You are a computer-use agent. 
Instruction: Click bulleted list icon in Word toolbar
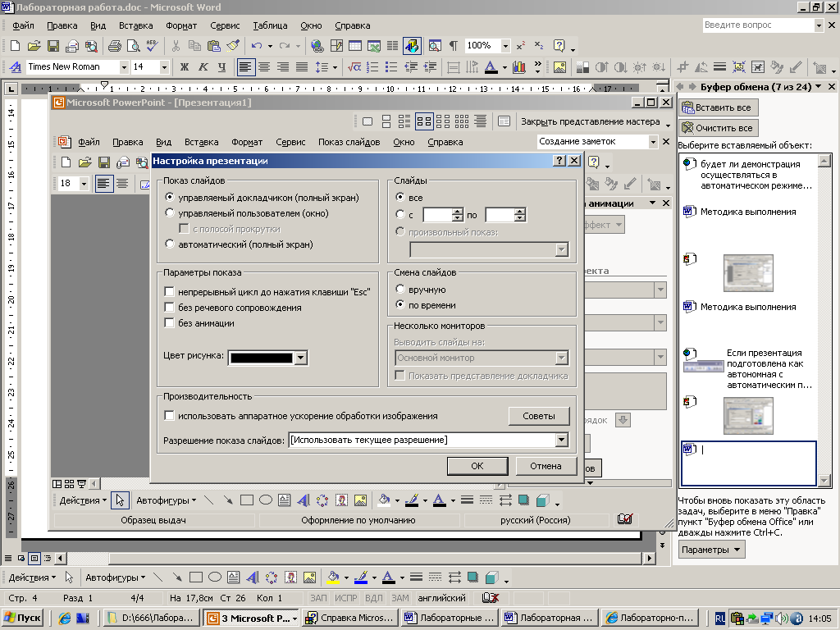click(x=391, y=67)
